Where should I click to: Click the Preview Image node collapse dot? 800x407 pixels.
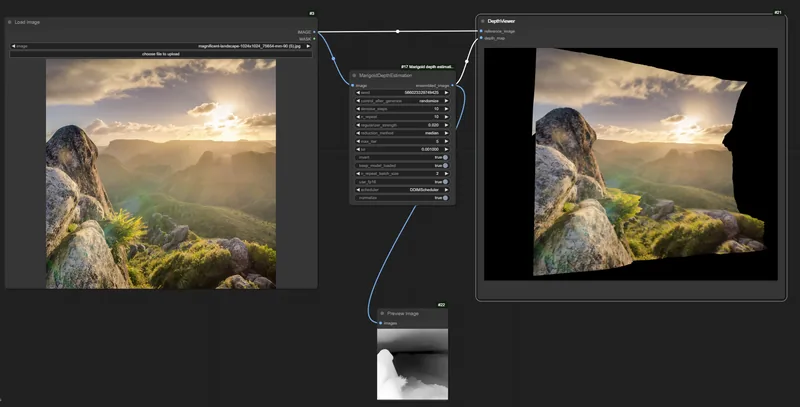(x=382, y=313)
